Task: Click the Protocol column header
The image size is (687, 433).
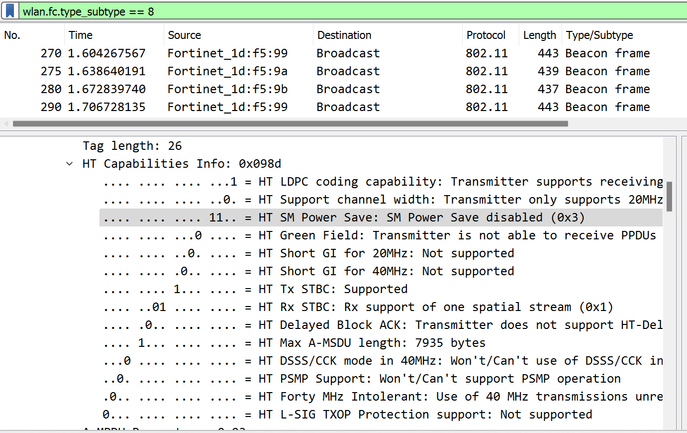Action: click(x=485, y=35)
